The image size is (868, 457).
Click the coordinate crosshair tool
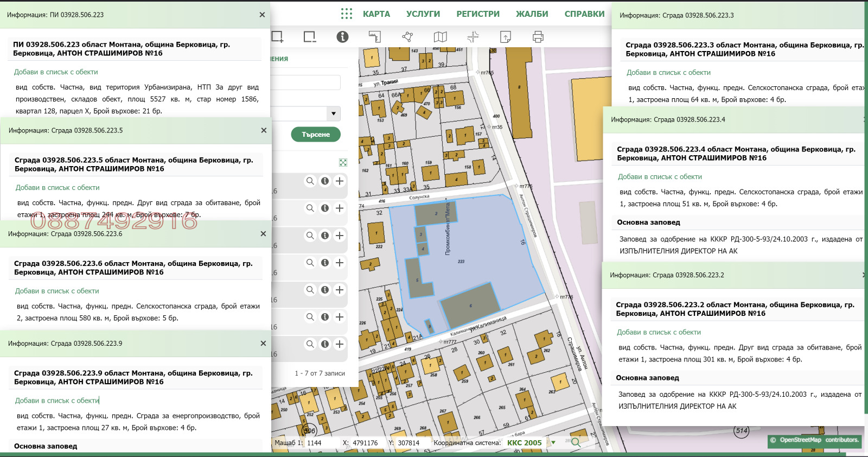pos(473,37)
